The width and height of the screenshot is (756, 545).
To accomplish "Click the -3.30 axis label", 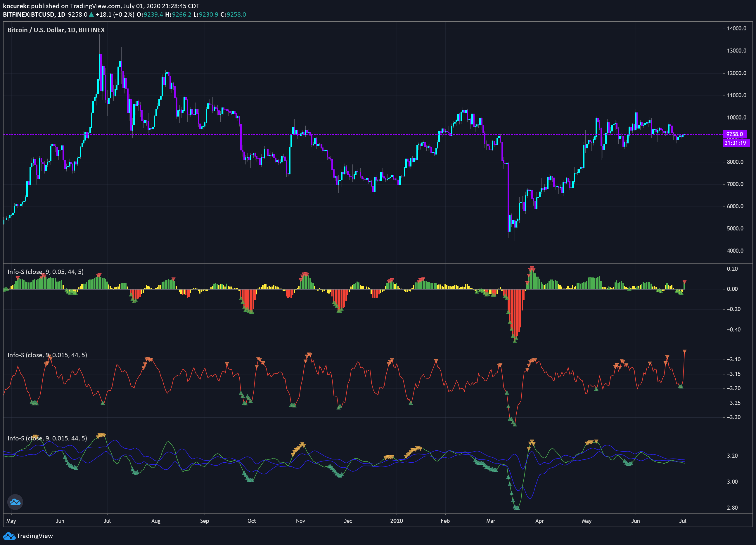I will coord(734,417).
